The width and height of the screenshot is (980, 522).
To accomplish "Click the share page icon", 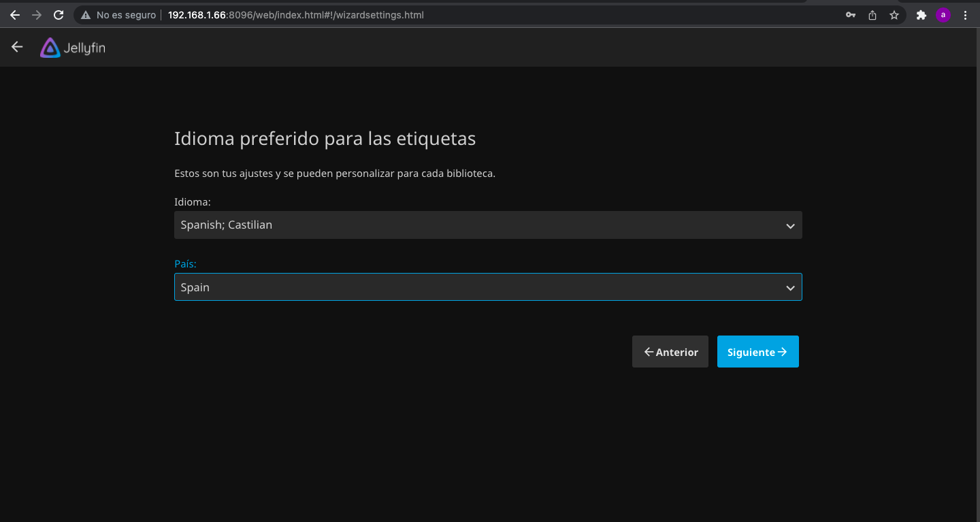I will 872,15.
